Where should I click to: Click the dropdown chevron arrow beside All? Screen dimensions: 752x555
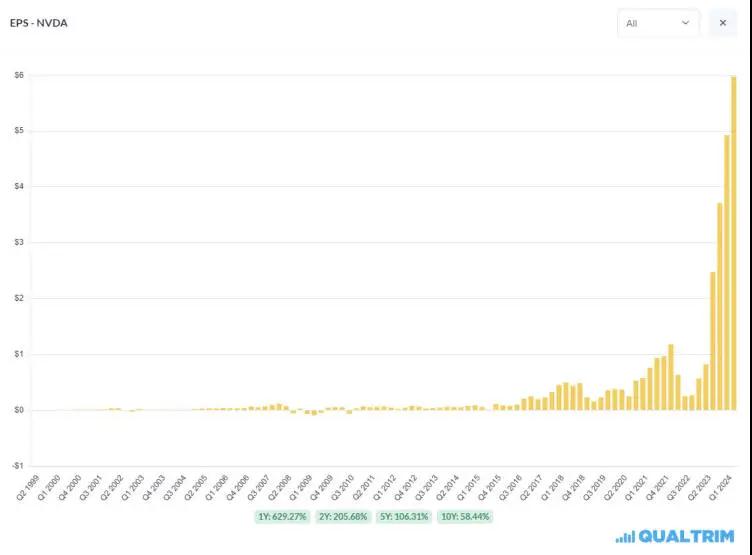point(686,23)
